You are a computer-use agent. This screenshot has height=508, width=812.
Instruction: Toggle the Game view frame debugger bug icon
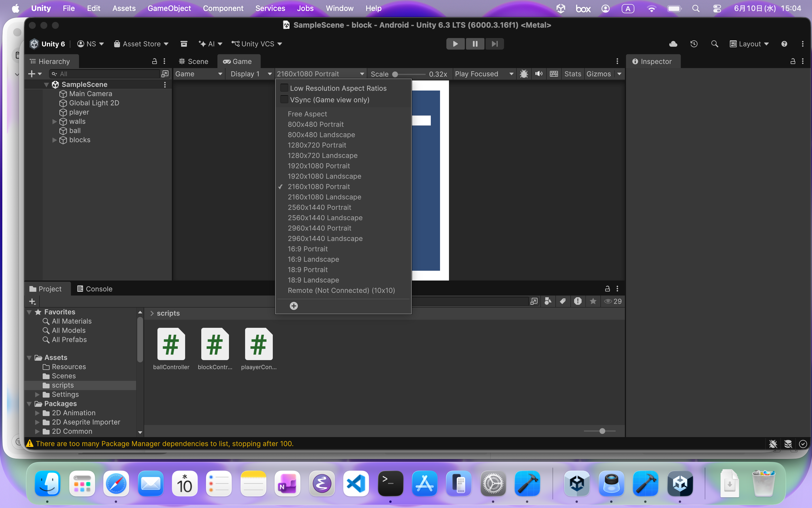[524, 74]
